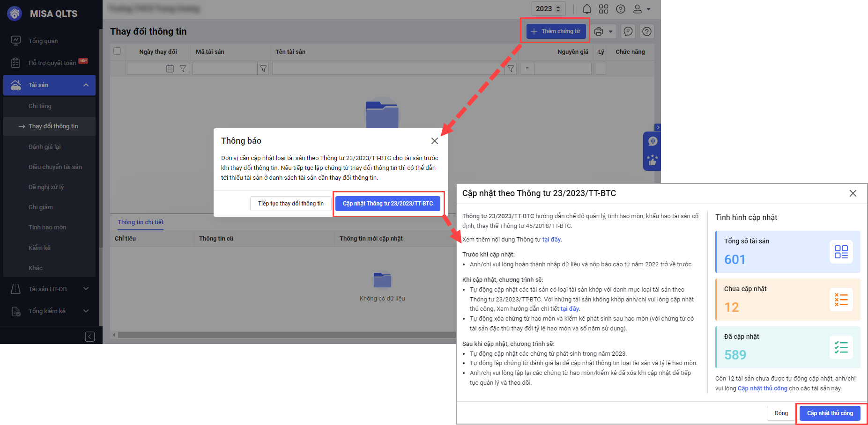Screen dimensions: 868x425
Task: Expand the print options arrow
Action: (610, 32)
